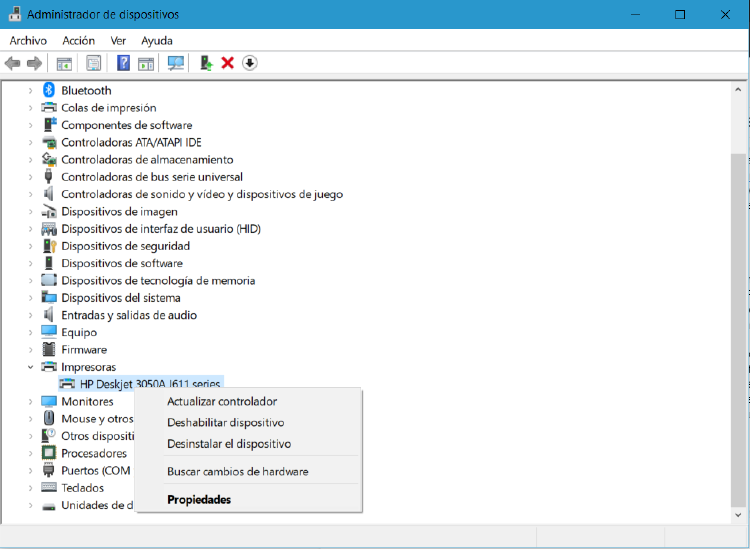Click the Controladoras de almacenamiento icon
This screenshot has width=750, height=549.
pyautogui.click(x=49, y=159)
